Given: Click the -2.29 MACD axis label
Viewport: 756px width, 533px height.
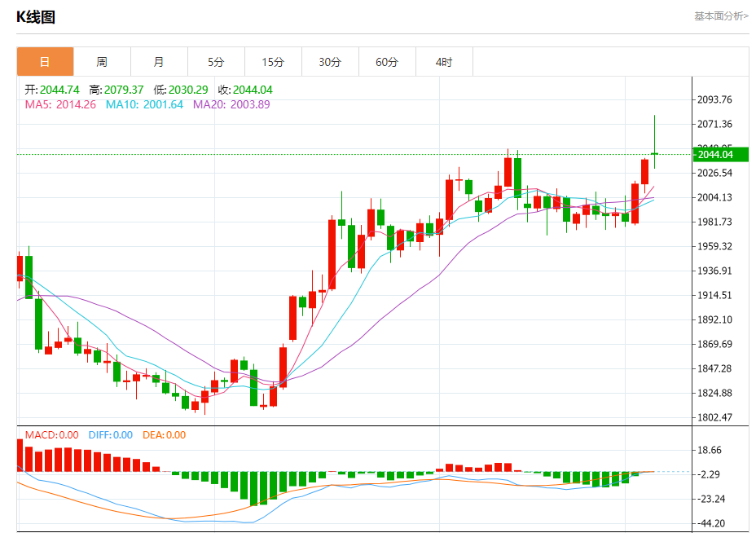Looking at the screenshot, I should tap(709, 474).
